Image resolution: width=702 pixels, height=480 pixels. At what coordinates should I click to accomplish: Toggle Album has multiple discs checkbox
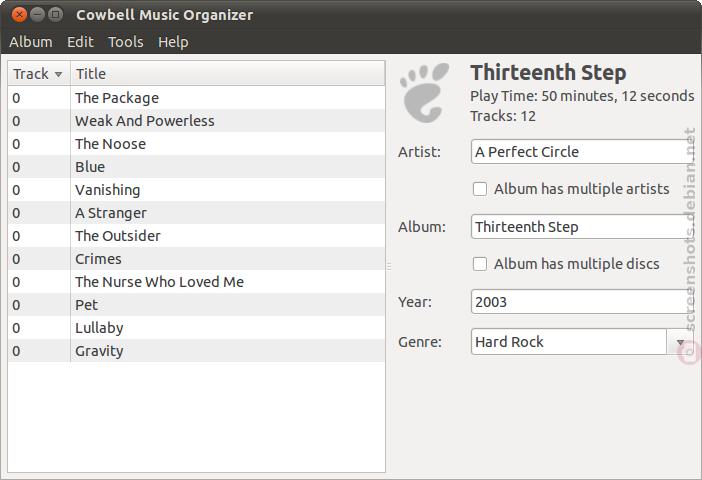[480, 264]
